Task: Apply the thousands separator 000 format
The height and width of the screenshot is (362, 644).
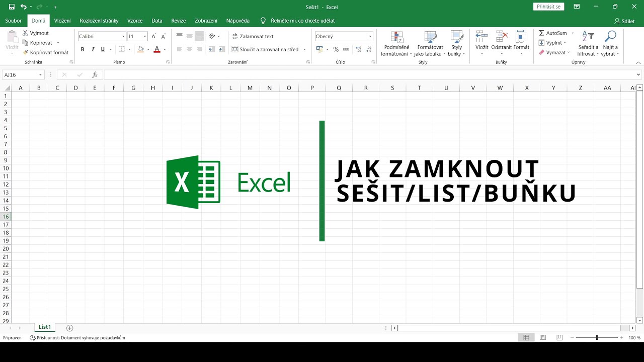Action: point(346,49)
